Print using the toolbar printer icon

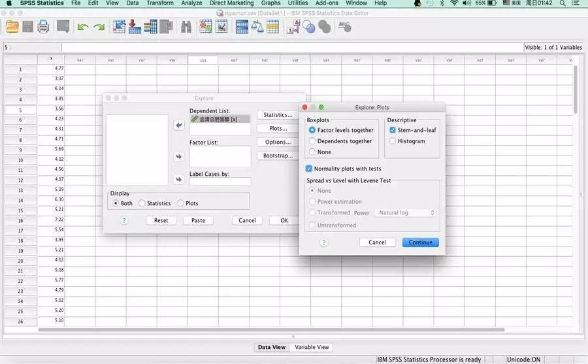click(43, 27)
